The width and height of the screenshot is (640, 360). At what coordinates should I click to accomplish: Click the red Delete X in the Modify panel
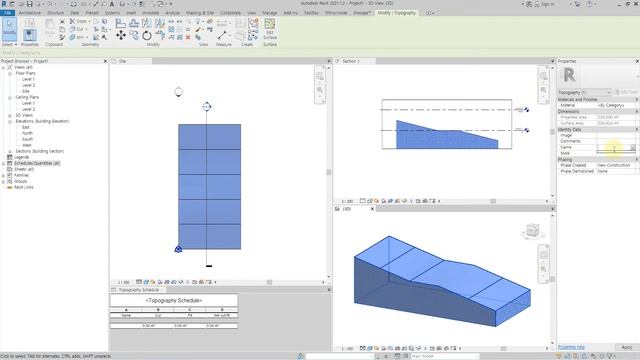tap(188, 38)
